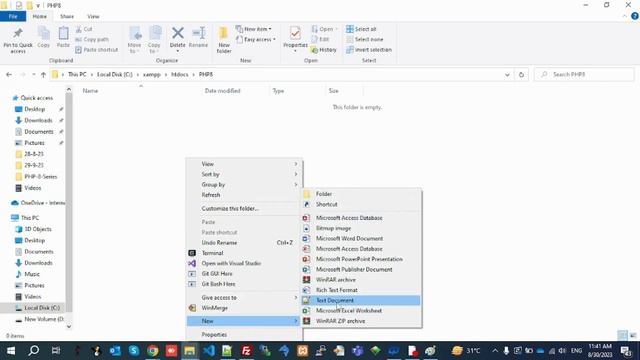Viewport: 640px width, 360px height.
Task: Open the File tab
Action: pyautogui.click(x=13, y=16)
